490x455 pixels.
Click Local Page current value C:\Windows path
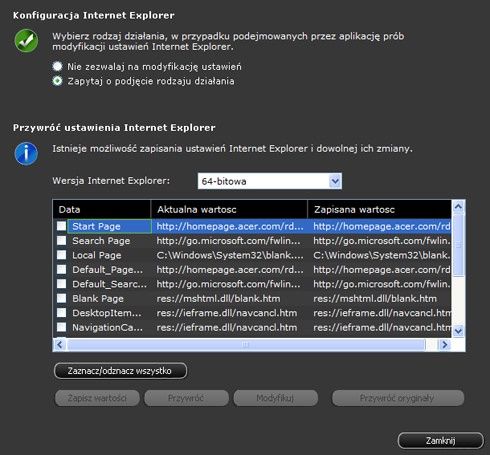230,255
